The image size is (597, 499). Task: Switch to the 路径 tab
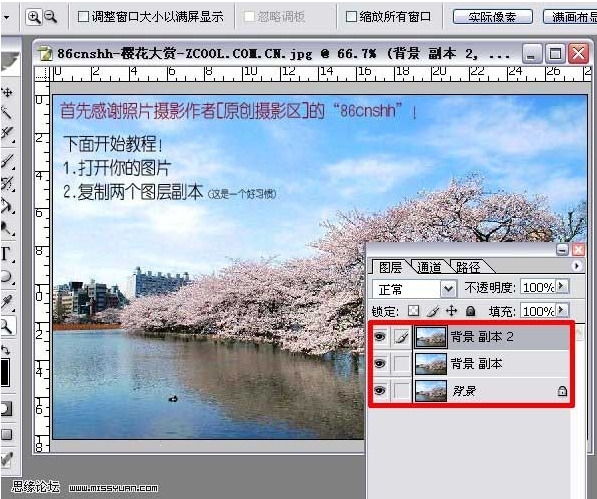[x=468, y=267]
